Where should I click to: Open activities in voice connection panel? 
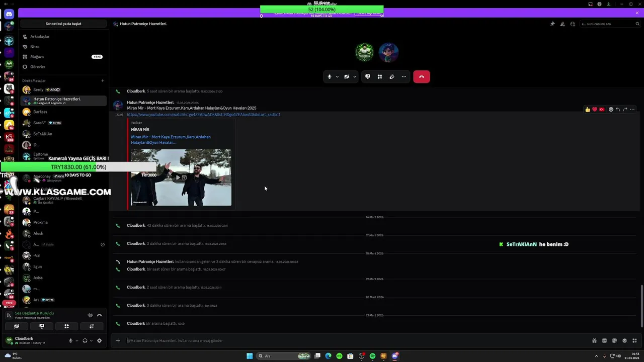(66, 326)
